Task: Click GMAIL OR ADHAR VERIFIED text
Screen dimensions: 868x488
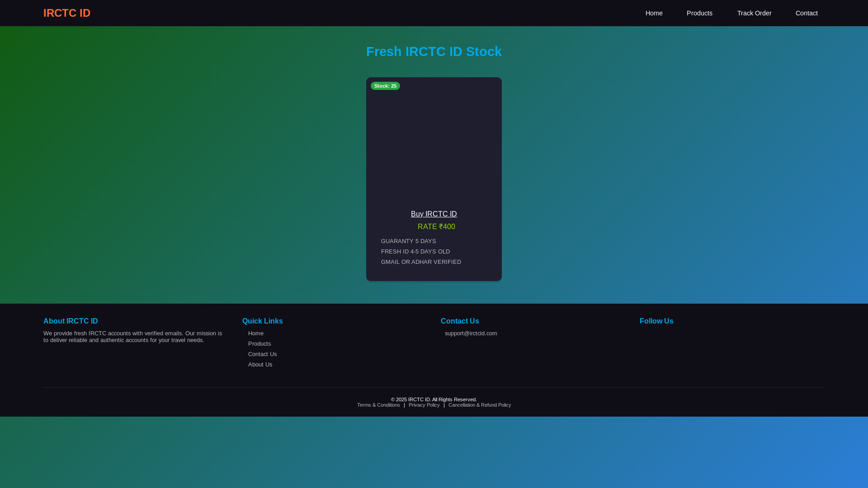Action: tap(421, 262)
